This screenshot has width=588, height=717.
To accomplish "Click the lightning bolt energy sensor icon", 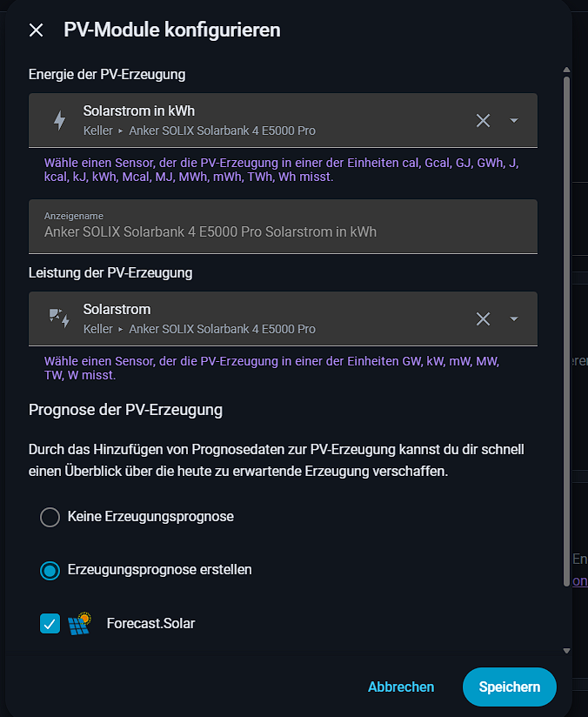I will pos(59,121).
